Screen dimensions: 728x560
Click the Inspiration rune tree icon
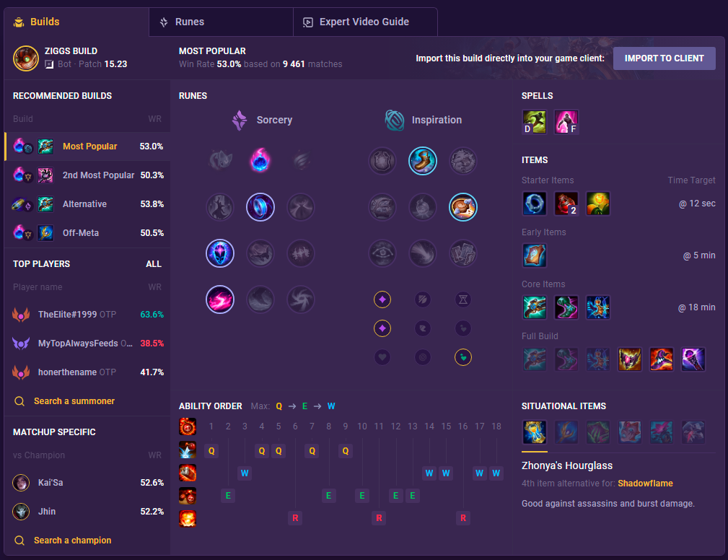(x=395, y=121)
